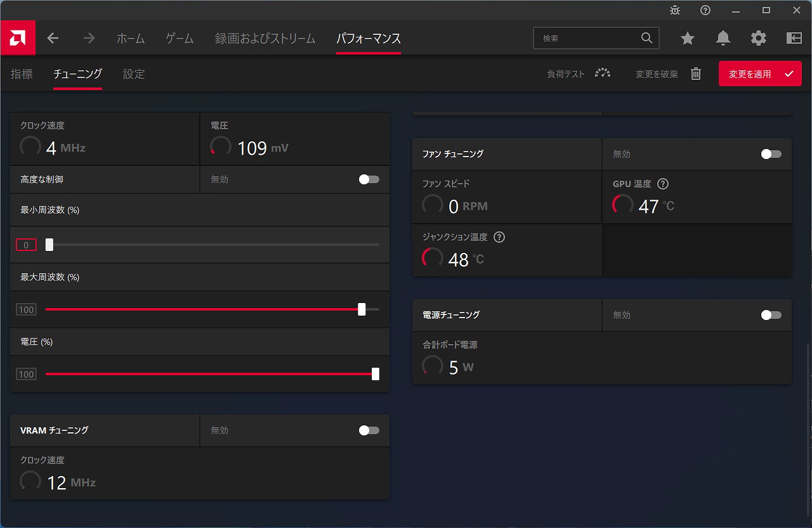
Task: Open favorites with the star icon
Action: click(688, 39)
